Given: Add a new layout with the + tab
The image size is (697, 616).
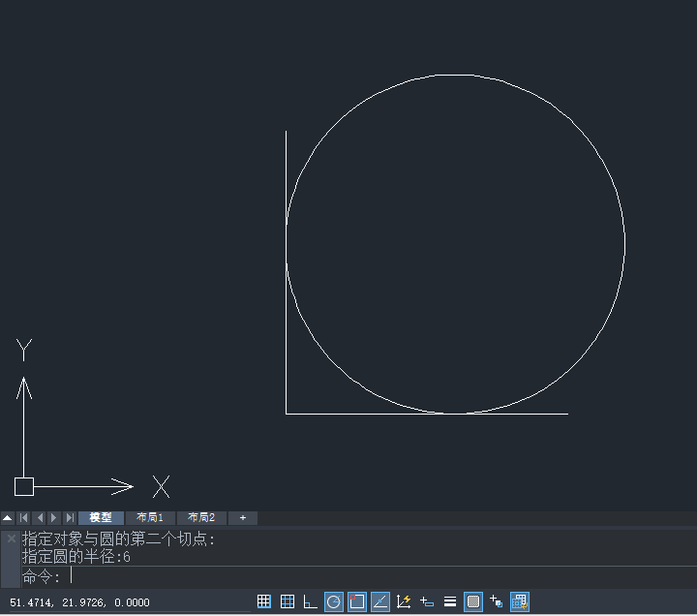Looking at the screenshot, I should tap(243, 518).
